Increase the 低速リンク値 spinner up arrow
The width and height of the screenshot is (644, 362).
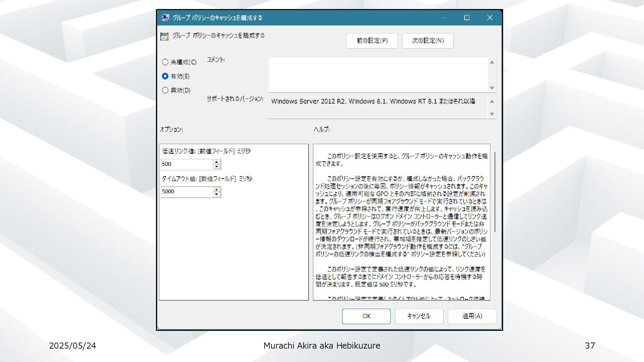click(x=217, y=162)
